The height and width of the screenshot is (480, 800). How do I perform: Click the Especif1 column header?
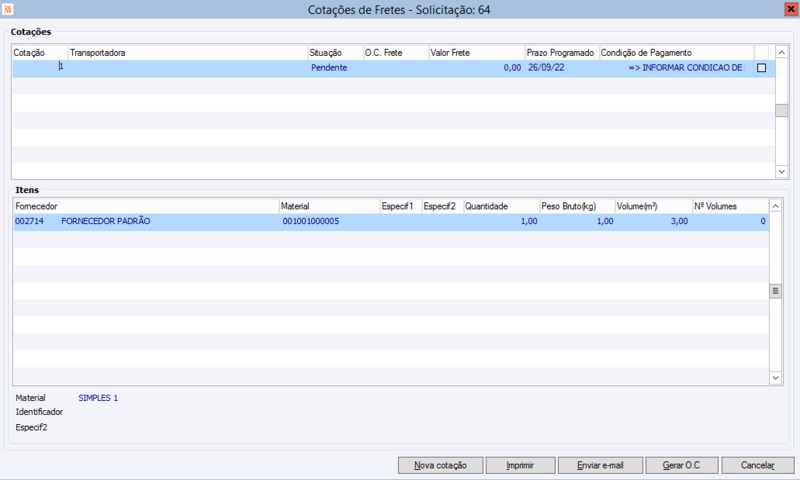pos(401,206)
